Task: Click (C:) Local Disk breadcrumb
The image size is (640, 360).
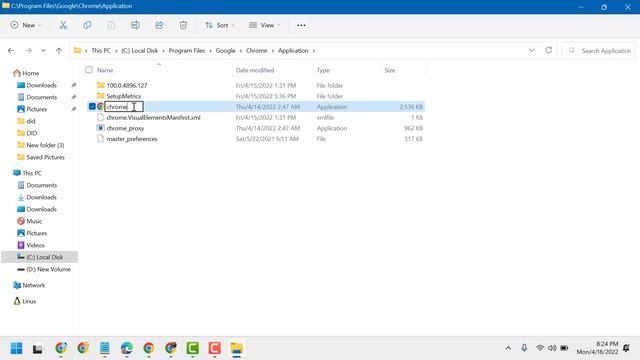Action: (140, 51)
